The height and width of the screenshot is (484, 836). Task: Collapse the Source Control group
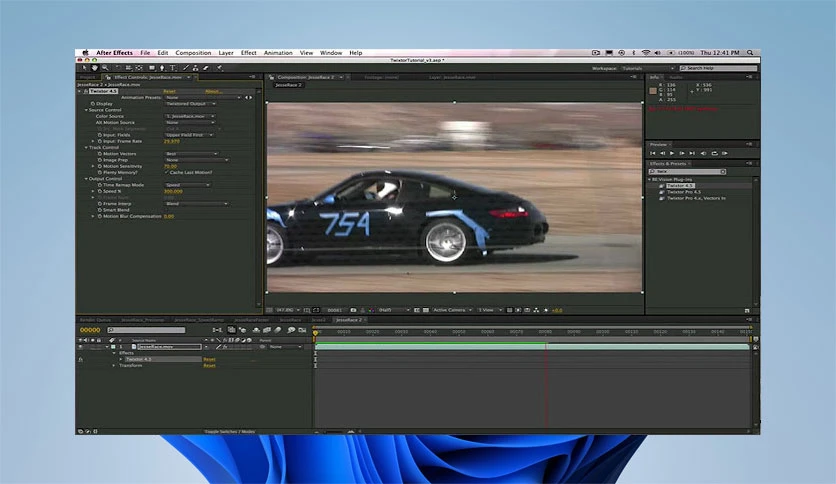(x=86, y=110)
